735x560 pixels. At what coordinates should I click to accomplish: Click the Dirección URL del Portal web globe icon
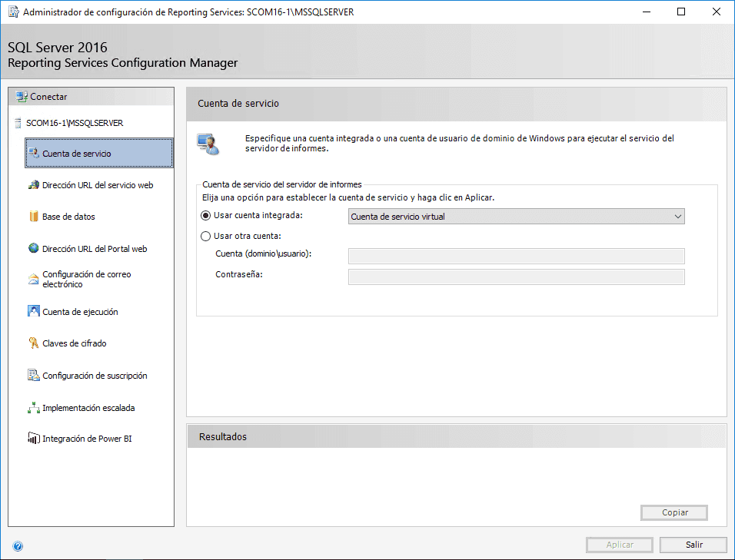tap(34, 248)
